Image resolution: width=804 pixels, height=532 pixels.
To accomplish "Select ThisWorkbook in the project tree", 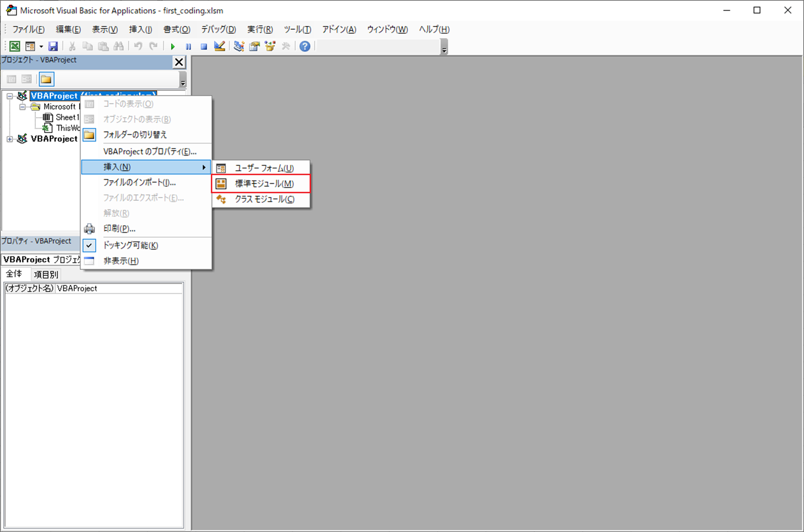I will (x=68, y=128).
